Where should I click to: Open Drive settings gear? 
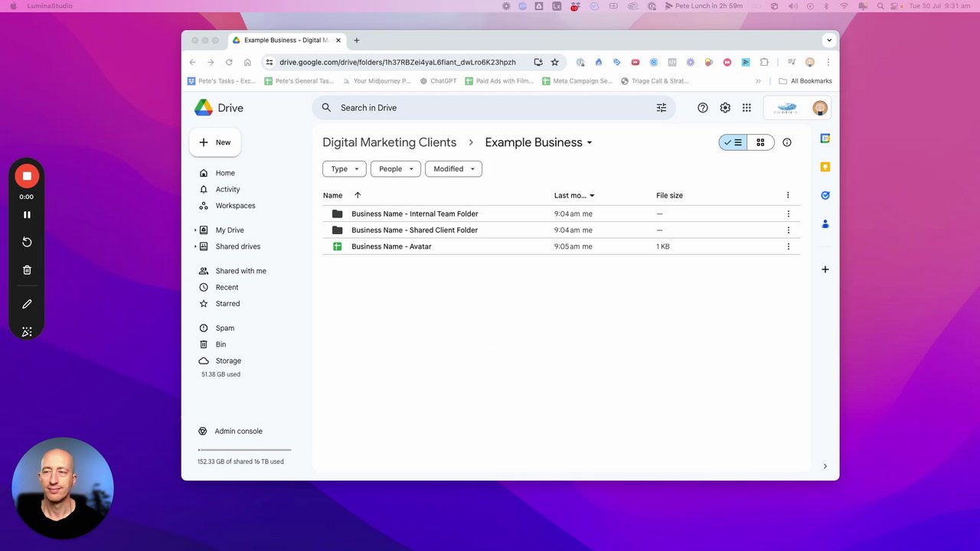pos(725,108)
